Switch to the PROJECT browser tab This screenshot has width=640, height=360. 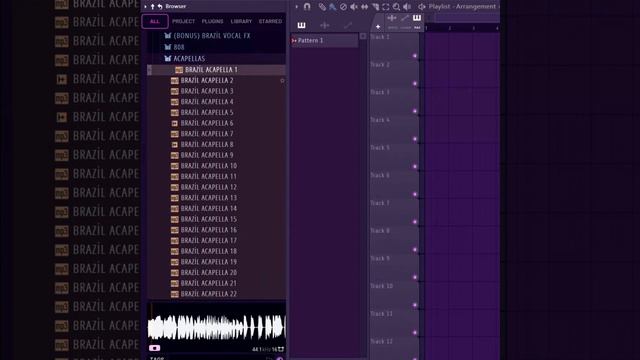pos(183,21)
